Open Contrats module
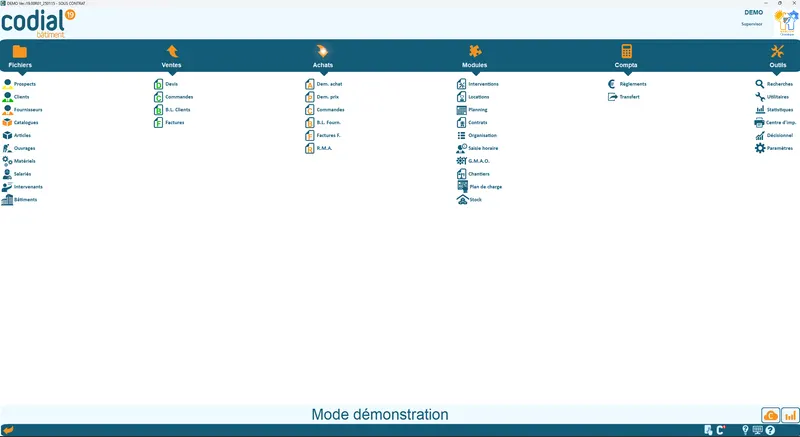The image size is (800, 437). (x=472, y=122)
